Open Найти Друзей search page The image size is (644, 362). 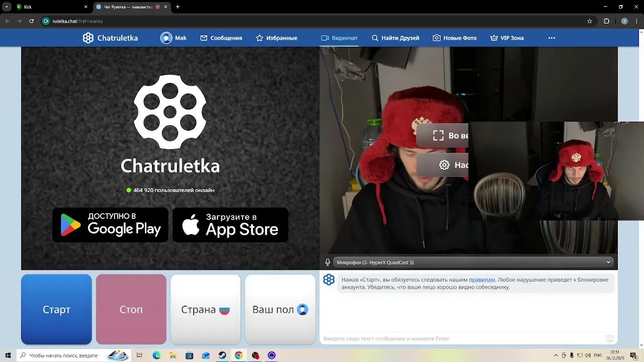coord(395,38)
